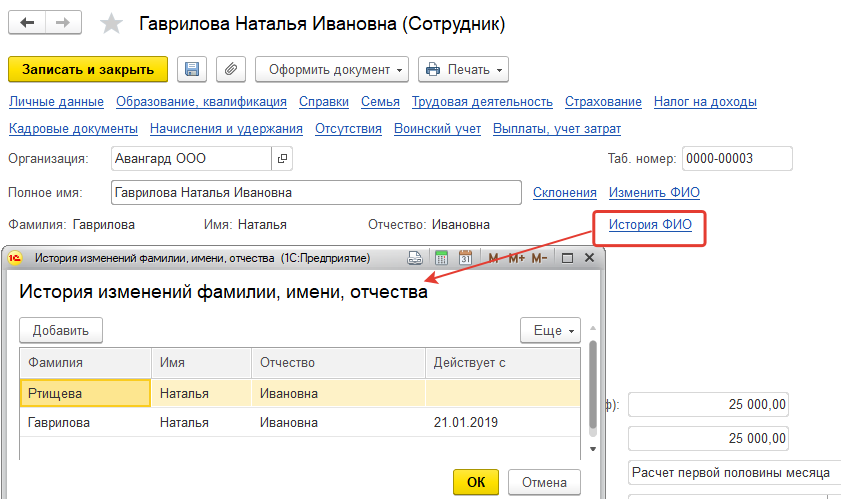Click the M+ memory button
This screenshot has width=841, height=499.
click(516, 258)
